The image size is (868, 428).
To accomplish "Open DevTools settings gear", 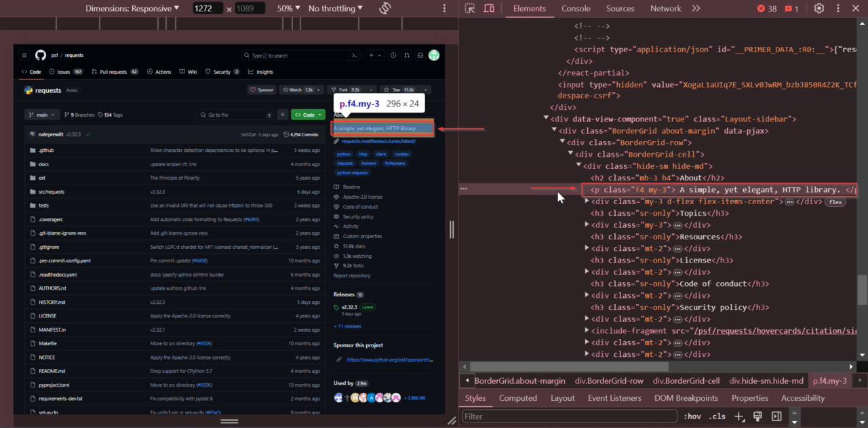I will click(819, 9).
